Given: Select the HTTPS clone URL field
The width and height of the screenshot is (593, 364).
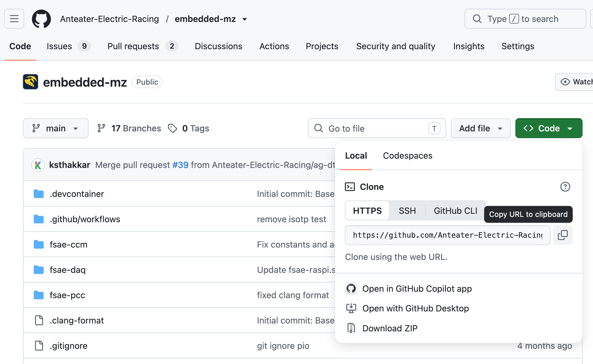Looking at the screenshot, I should [448, 235].
